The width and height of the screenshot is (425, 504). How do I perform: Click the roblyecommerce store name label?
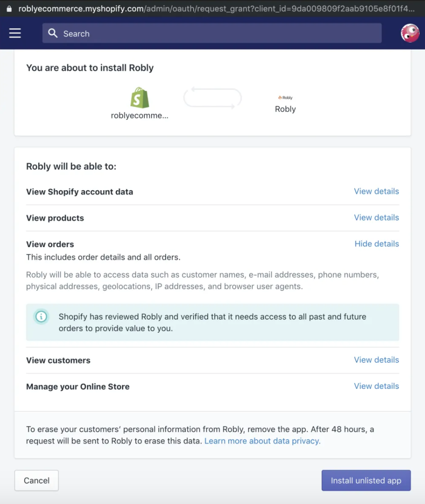[139, 116]
